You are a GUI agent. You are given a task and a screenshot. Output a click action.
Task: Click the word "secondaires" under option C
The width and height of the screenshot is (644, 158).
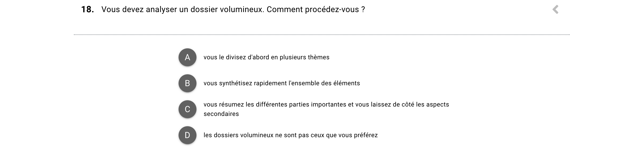point(221,114)
